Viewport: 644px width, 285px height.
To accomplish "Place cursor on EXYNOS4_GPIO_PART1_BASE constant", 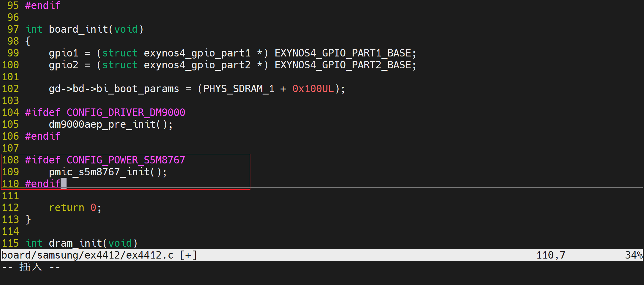I will (343, 53).
